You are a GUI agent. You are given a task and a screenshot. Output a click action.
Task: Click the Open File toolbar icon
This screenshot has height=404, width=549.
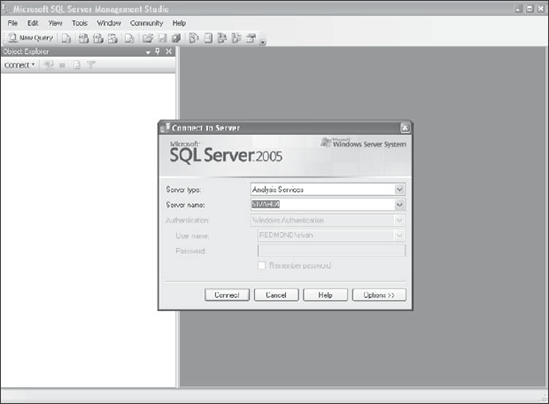[x=147, y=38]
